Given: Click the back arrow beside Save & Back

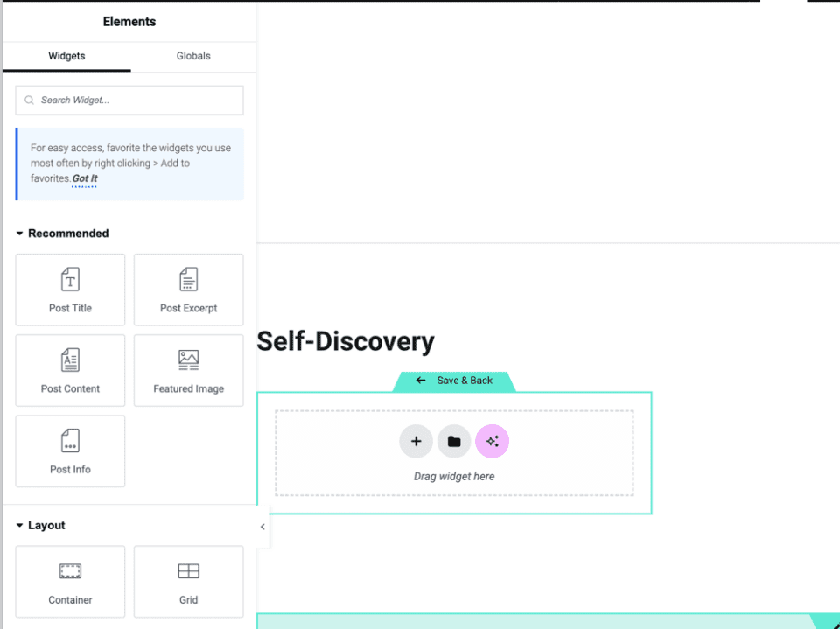Looking at the screenshot, I should (421, 381).
